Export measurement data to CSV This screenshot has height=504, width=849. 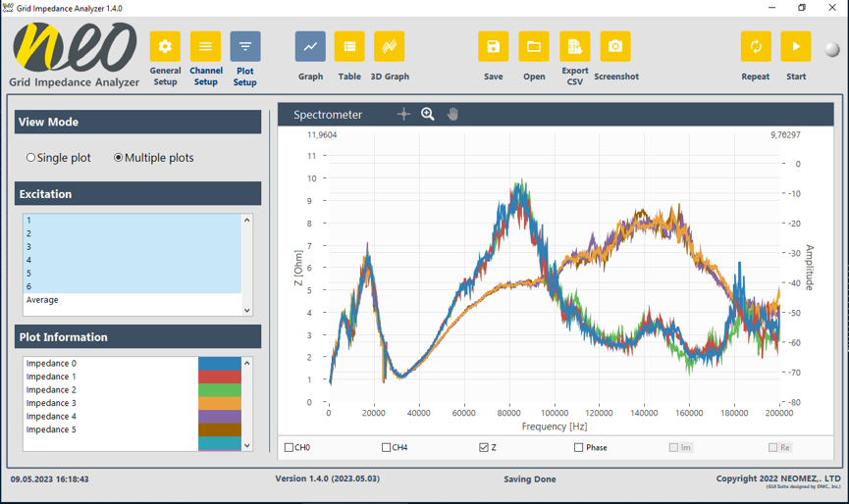[574, 47]
